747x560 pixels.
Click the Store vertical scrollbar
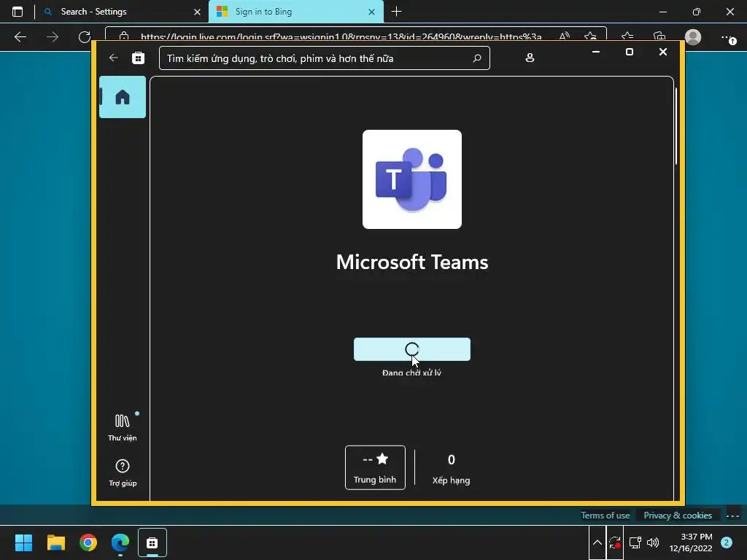pyautogui.click(x=676, y=126)
